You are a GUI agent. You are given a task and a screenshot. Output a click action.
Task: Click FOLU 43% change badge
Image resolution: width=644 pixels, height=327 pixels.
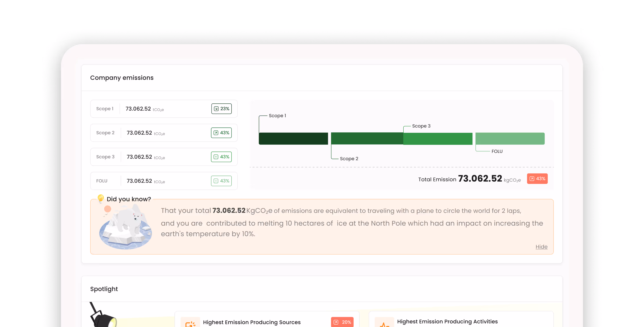click(x=221, y=181)
